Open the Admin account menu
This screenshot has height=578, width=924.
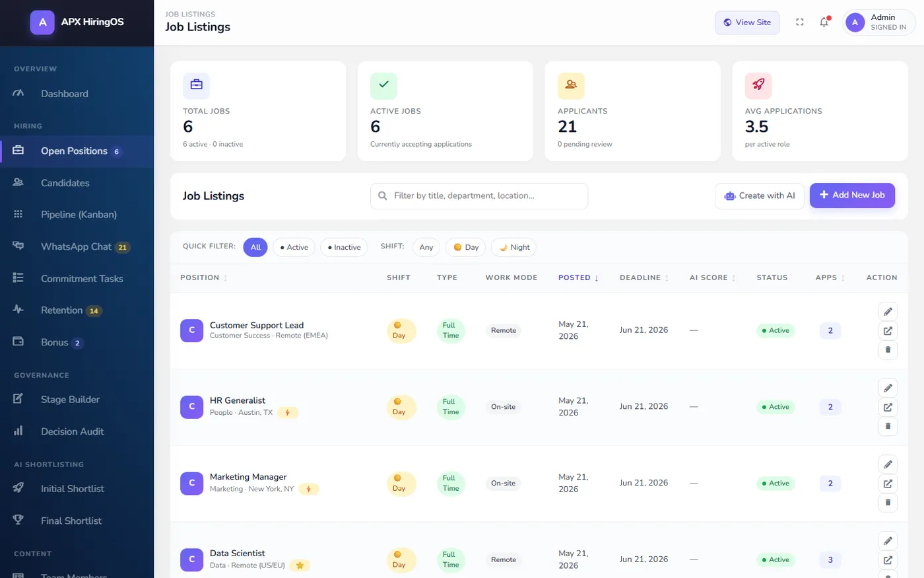(878, 22)
